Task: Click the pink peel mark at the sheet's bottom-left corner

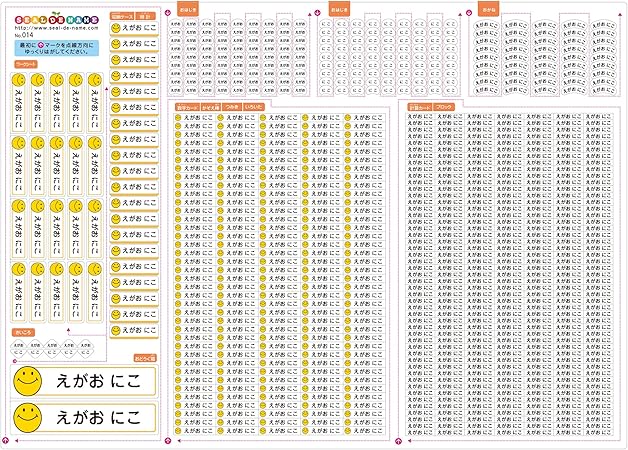Action: [6, 441]
